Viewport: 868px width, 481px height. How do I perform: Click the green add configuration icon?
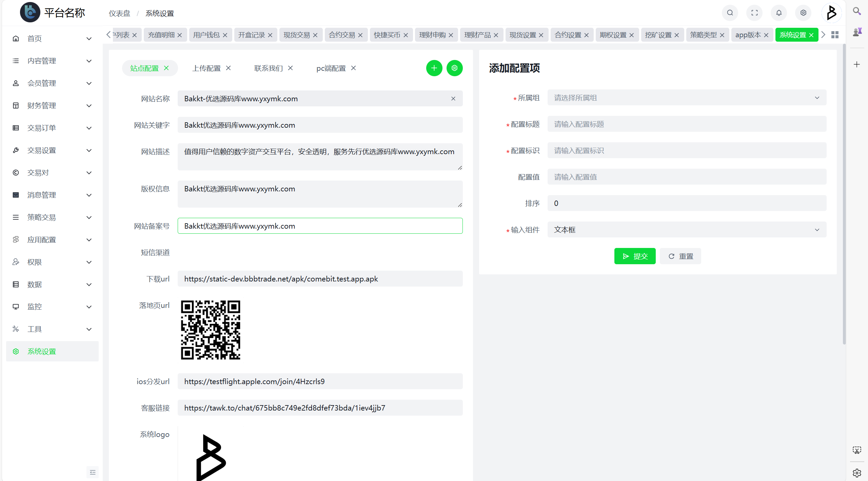(x=433, y=67)
